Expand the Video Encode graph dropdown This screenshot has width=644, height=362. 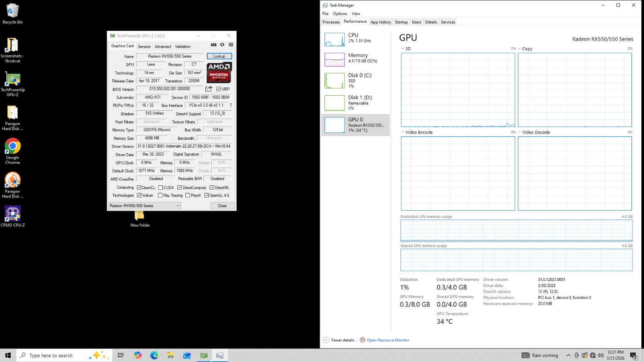pos(403,132)
